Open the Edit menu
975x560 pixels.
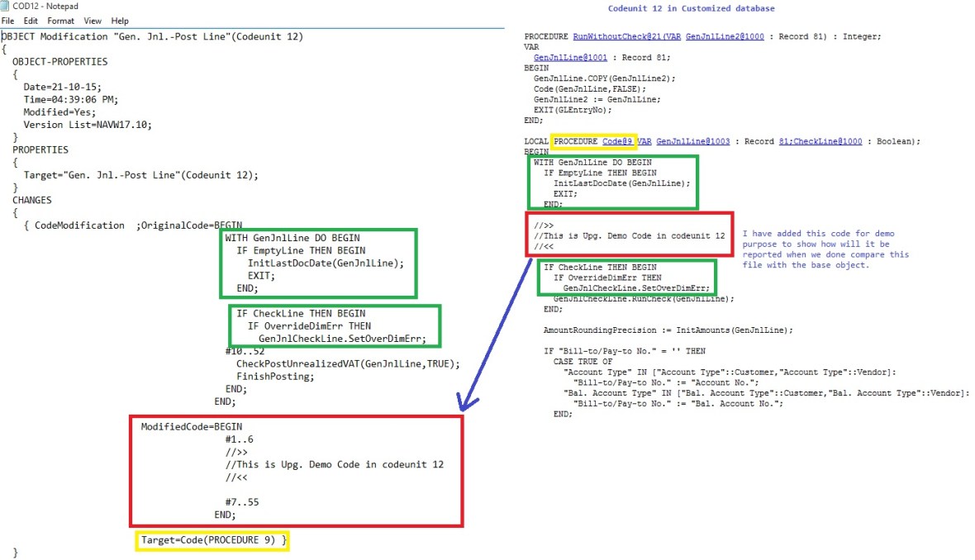(x=31, y=21)
